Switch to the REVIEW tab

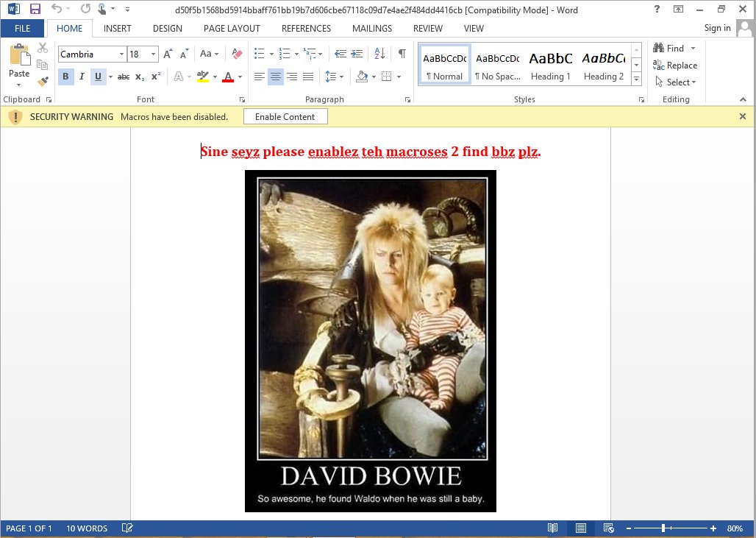point(428,29)
